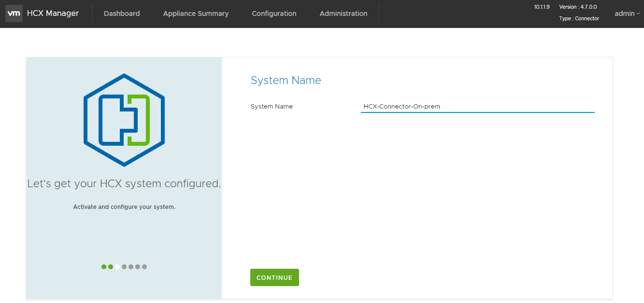Click the Type : Connector label
This screenshot has width=644, height=303.
click(x=579, y=18)
